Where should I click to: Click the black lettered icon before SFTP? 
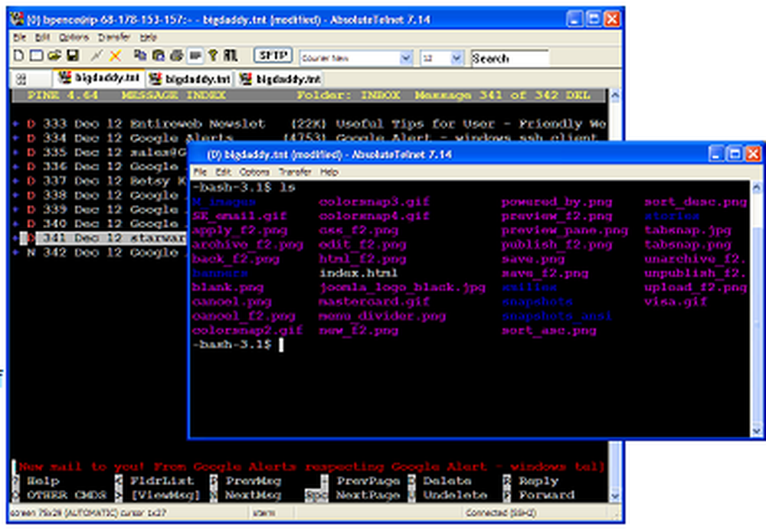pyautogui.click(x=230, y=56)
